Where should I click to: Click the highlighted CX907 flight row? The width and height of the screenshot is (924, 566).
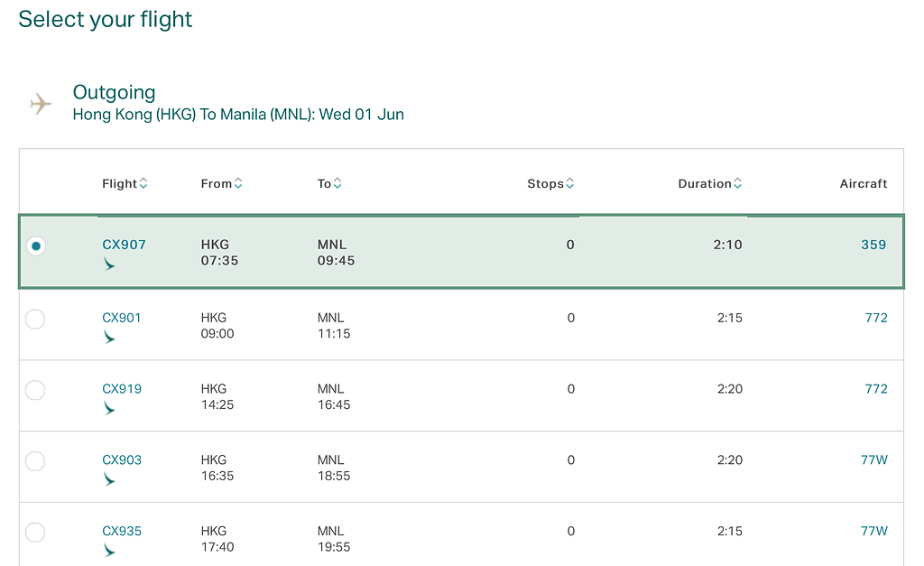point(462,252)
